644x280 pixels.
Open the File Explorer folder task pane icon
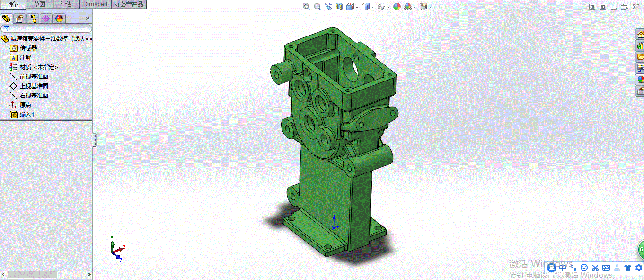pyautogui.click(x=640, y=57)
